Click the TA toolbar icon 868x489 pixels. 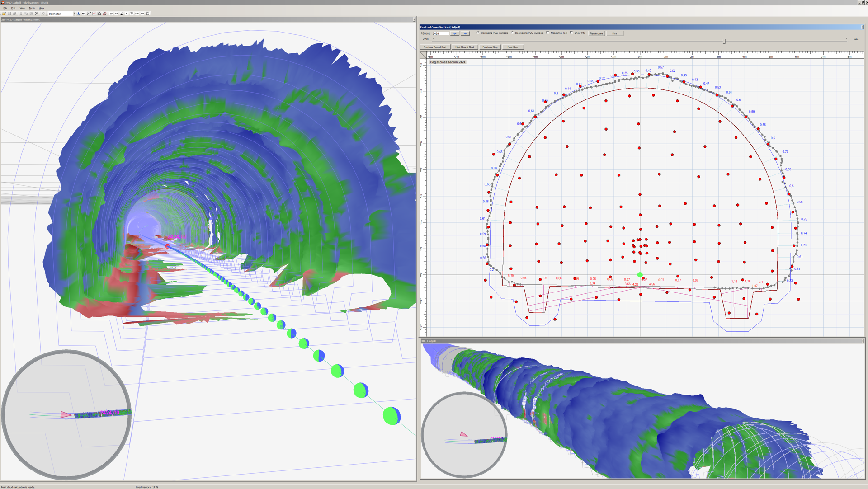pos(132,14)
